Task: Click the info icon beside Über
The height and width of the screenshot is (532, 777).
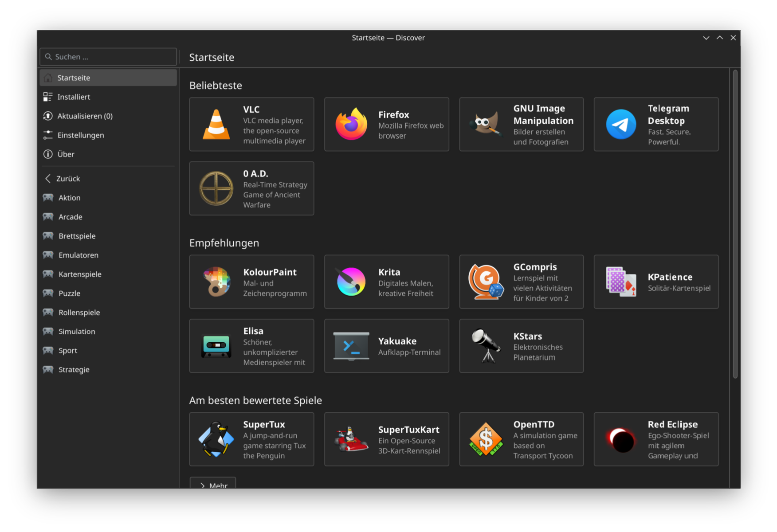Action: [x=48, y=154]
